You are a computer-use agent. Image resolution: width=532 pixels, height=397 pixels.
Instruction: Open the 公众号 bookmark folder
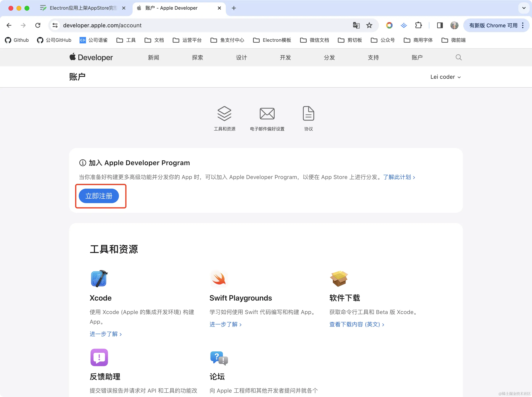pos(383,40)
